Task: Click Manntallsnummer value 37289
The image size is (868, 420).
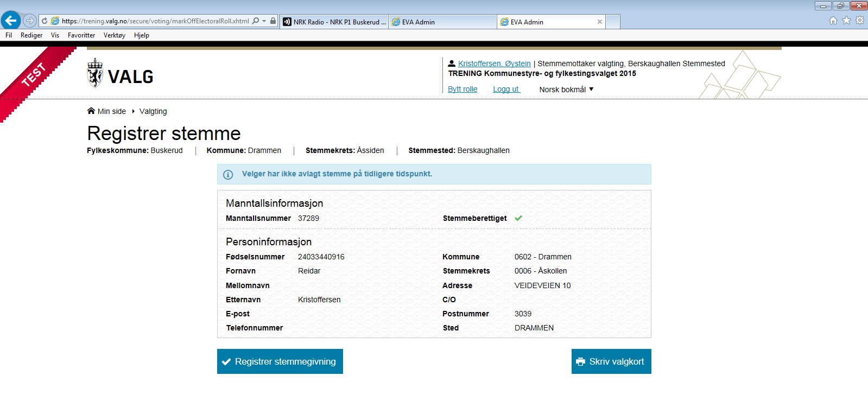Action: tap(308, 218)
